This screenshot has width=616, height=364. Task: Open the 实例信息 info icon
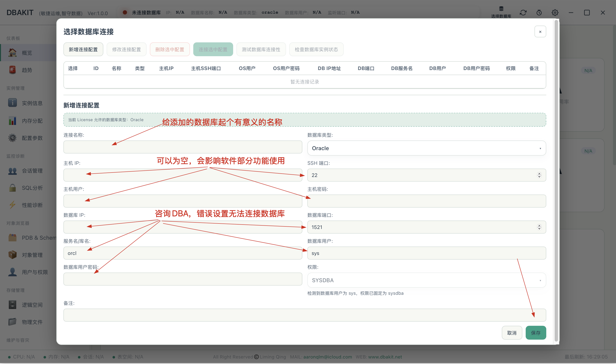(12, 103)
